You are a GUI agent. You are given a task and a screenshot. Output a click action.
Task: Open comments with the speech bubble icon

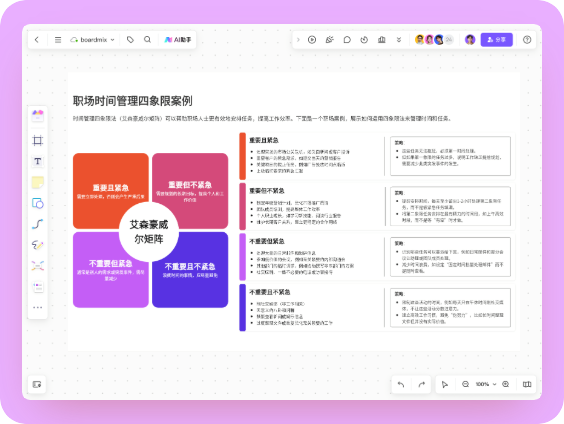tap(347, 40)
